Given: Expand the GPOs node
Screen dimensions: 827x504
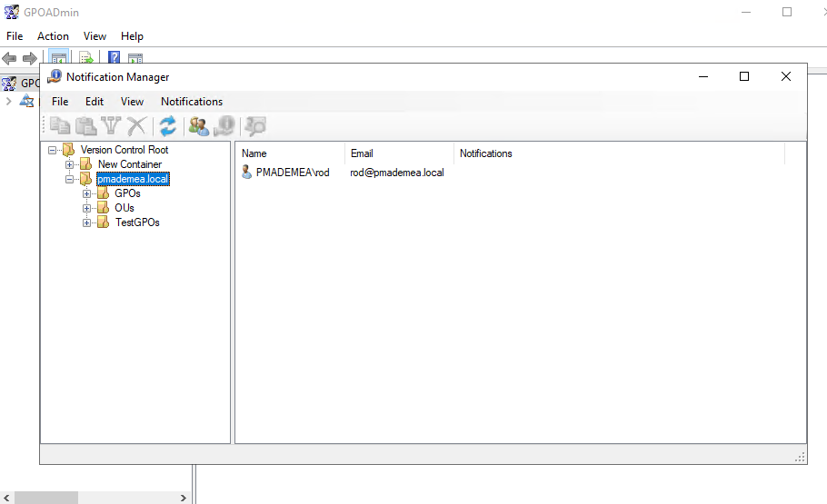Looking at the screenshot, I should tap(86, 194).
